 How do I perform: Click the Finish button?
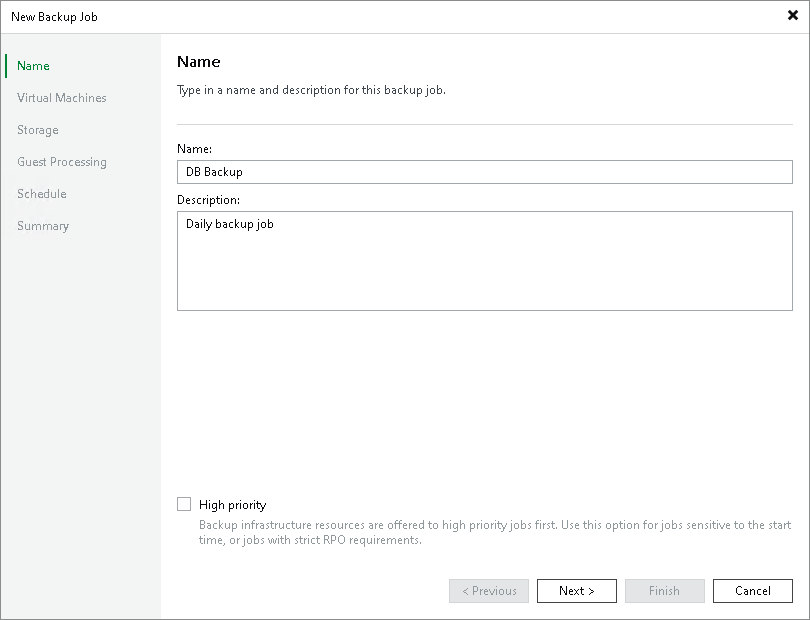point(664,590)
